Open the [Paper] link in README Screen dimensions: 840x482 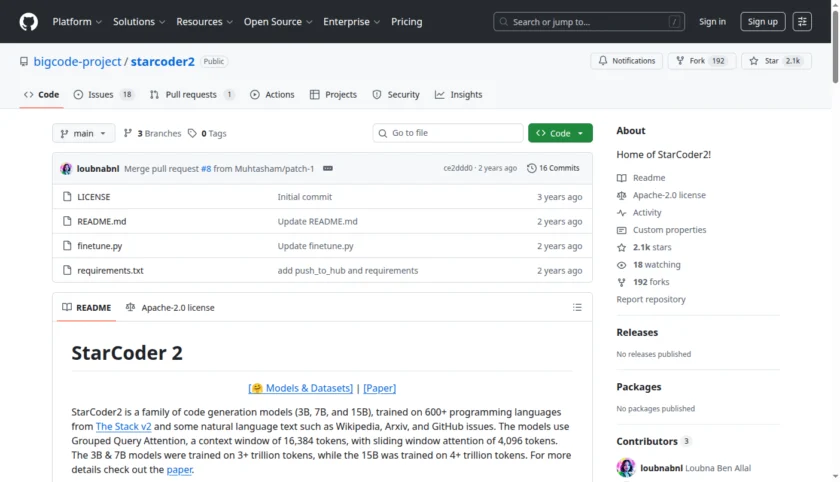379,388
